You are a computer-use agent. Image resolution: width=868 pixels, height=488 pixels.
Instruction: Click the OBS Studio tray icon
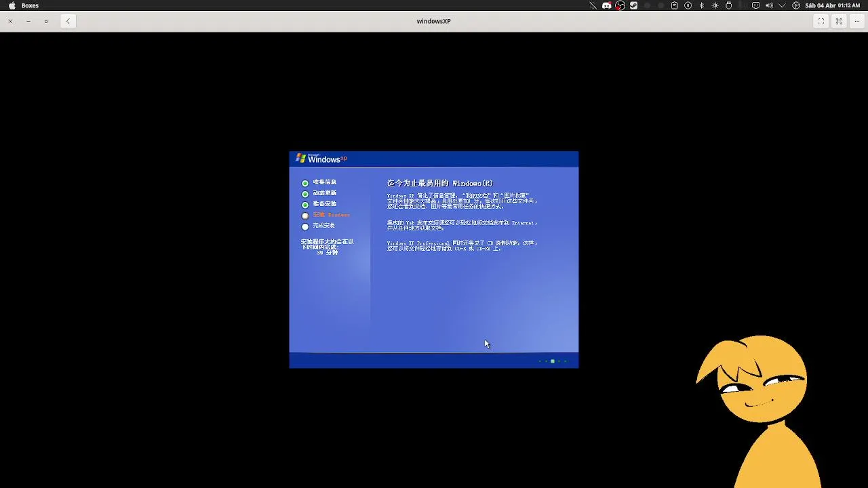620,5
